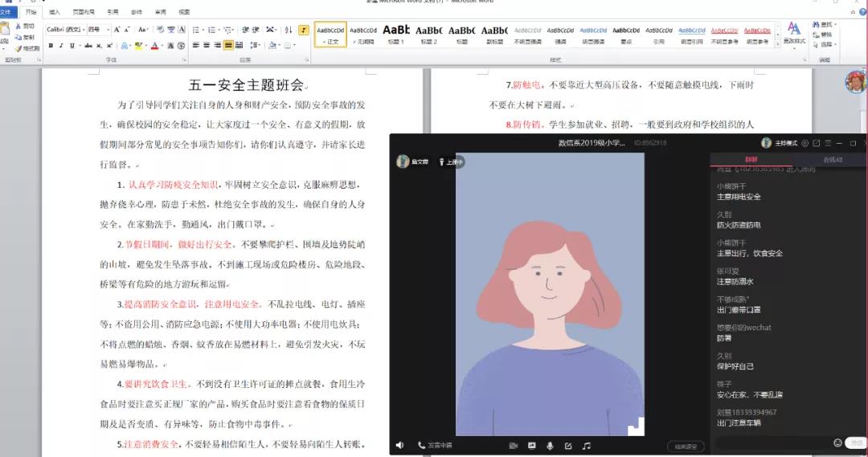Toggle justified alignment (highlighted)
868x457 pixels.
pos(228,45)
